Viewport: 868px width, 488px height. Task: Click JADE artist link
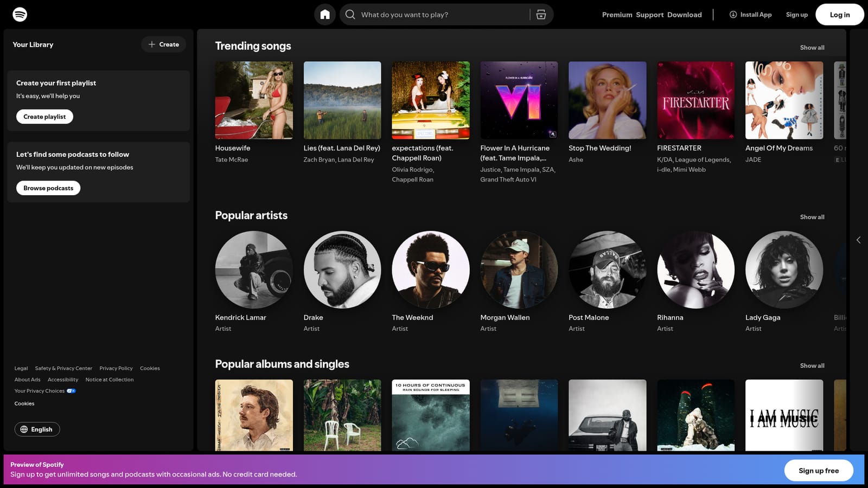753,160
